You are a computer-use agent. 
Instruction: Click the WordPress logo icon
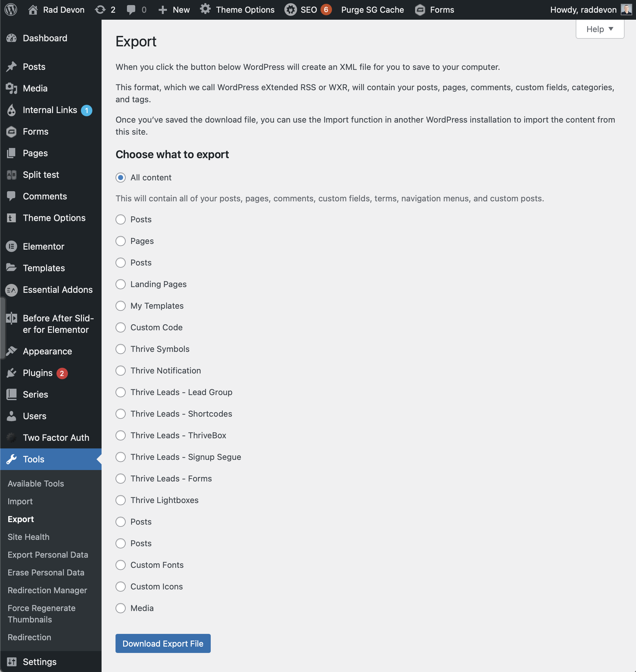tap(11, 10)
